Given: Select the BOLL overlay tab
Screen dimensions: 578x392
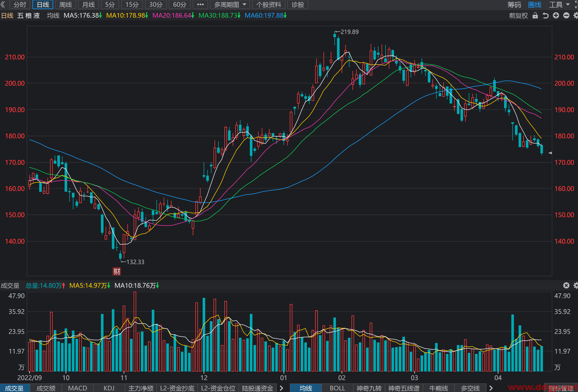Looking at the screenshot, I should [337, 388].
